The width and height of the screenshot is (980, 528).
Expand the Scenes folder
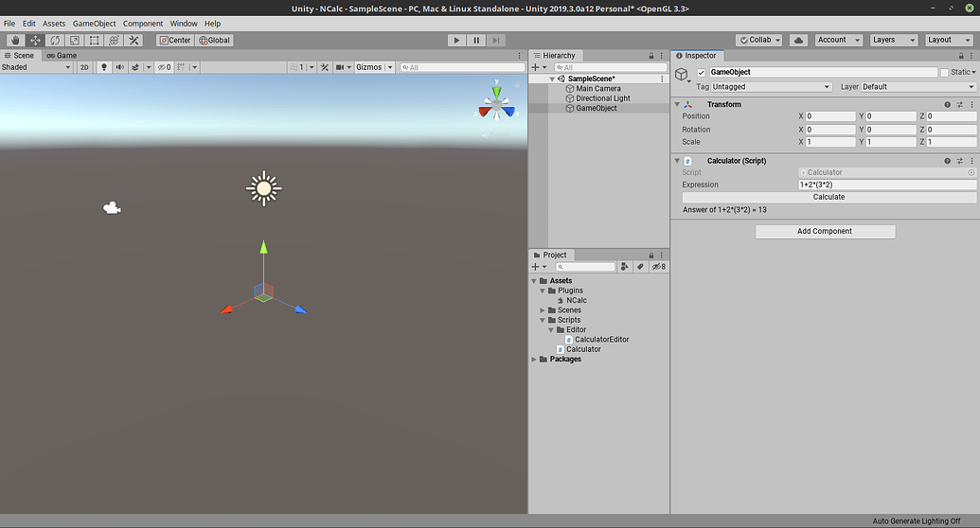(543, 310)
